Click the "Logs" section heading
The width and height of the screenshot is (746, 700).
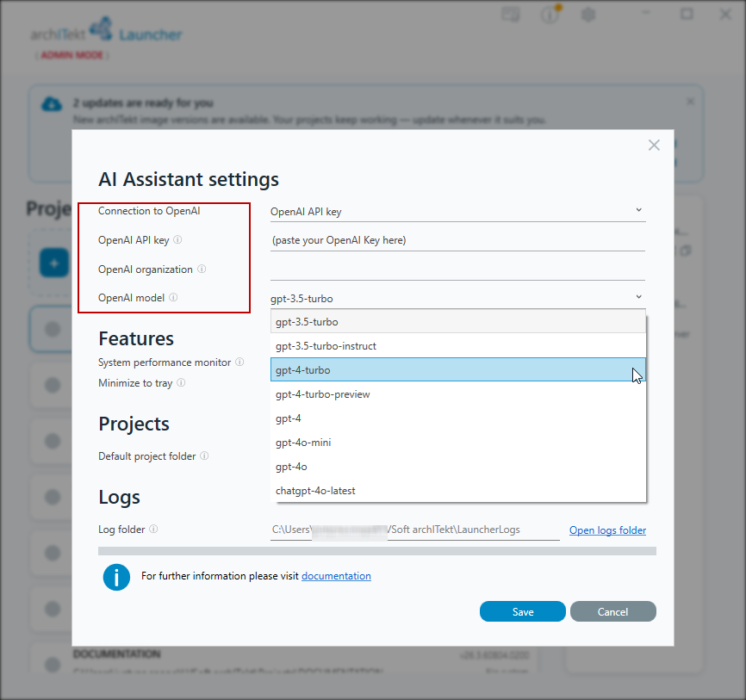tap(119, 498)
